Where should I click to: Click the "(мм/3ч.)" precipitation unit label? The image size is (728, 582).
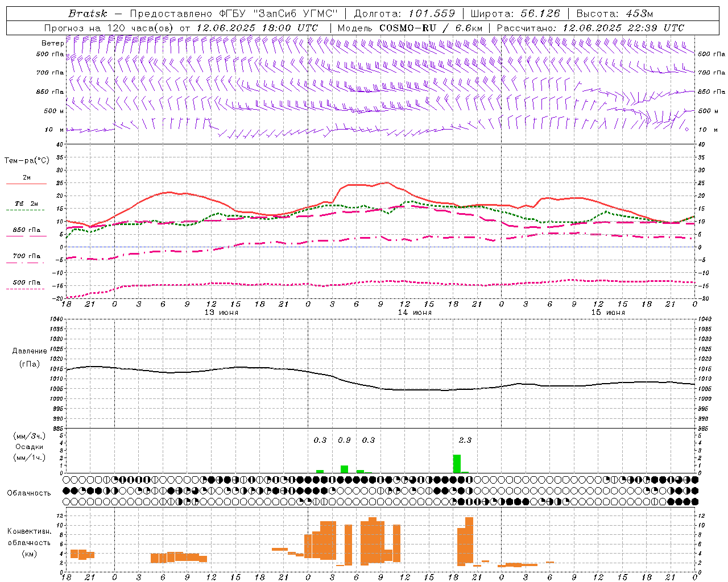click(30, 436)
